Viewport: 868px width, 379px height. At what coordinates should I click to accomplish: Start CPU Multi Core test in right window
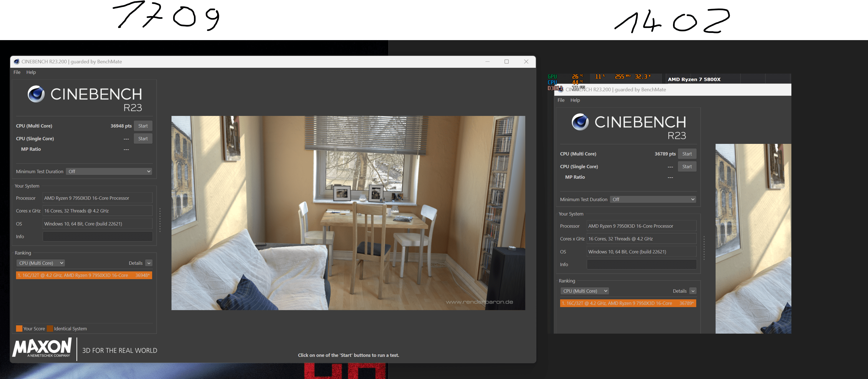point(687,154)
